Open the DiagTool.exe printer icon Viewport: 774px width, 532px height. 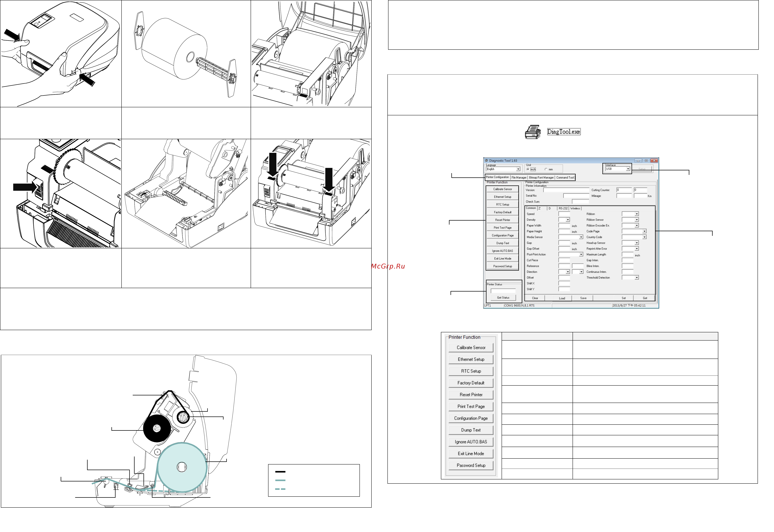point(533,132)
